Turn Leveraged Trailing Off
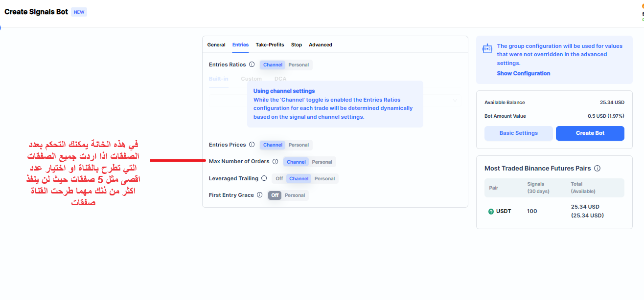The width and height of the screenshot is (644, 300). pyautogui.click(x=279, y=178)
